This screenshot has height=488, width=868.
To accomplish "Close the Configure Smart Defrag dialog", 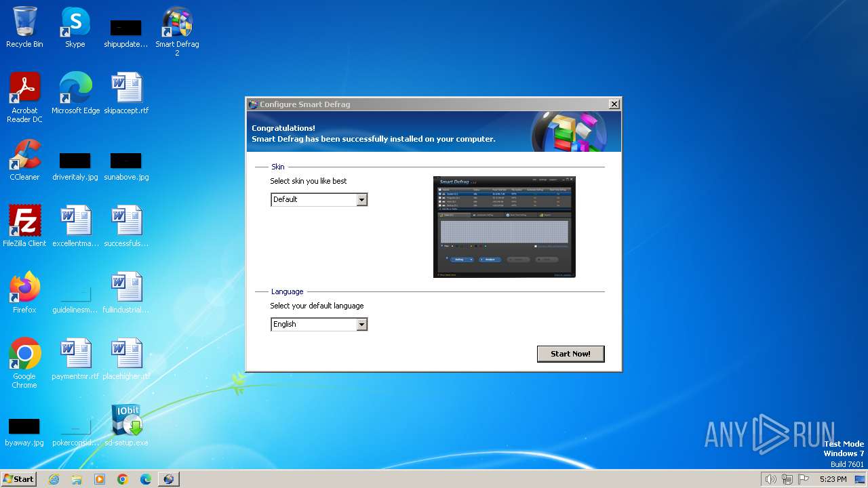I will coord(614,104).
